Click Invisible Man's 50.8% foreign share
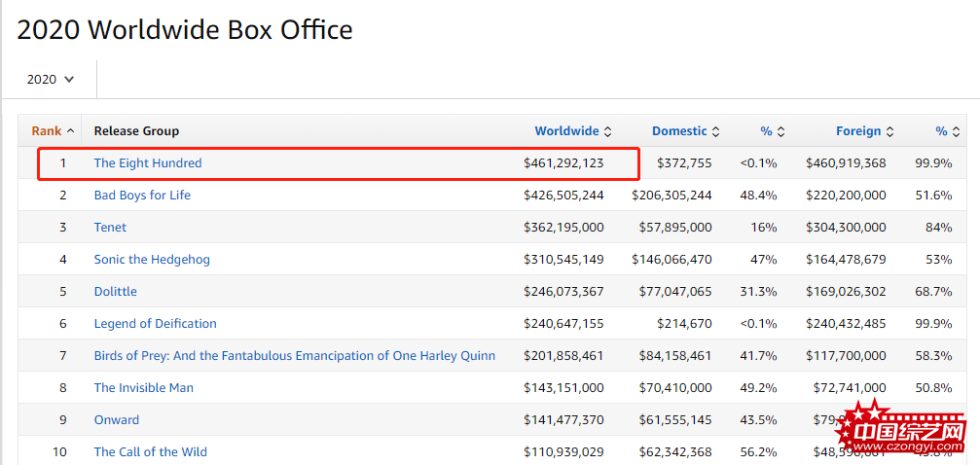The image size is (980, 465). [x=933, y=387]
